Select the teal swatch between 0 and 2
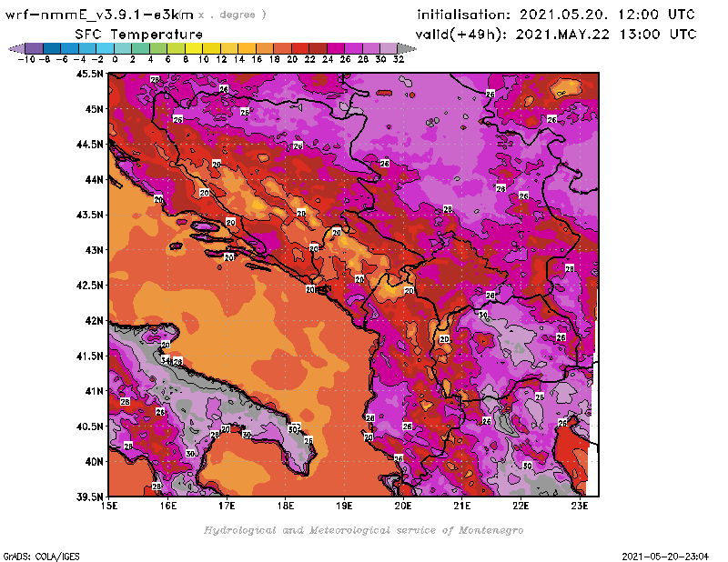Viewport: 728px width, 562px height. (123, 48)
